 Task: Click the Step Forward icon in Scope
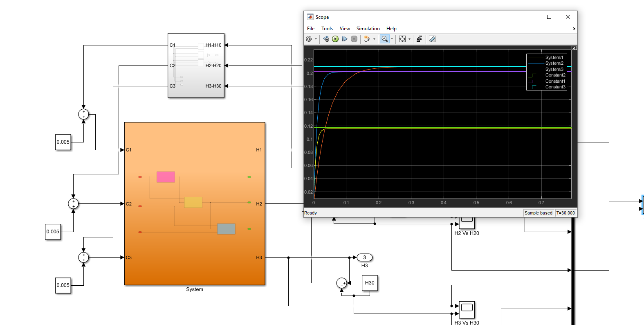pos(345,39)
